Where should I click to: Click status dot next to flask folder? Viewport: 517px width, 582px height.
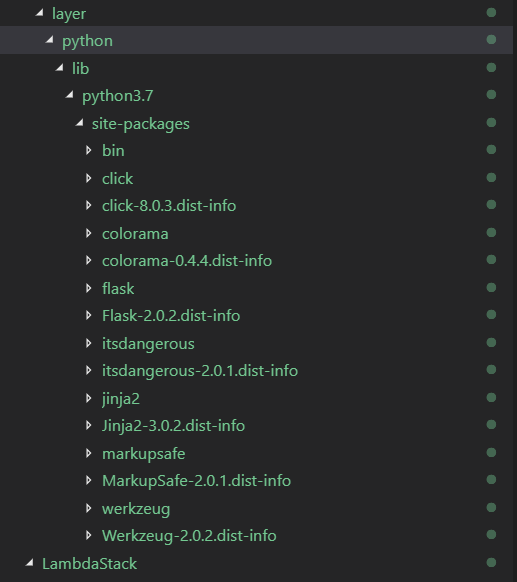click(491, 287)
